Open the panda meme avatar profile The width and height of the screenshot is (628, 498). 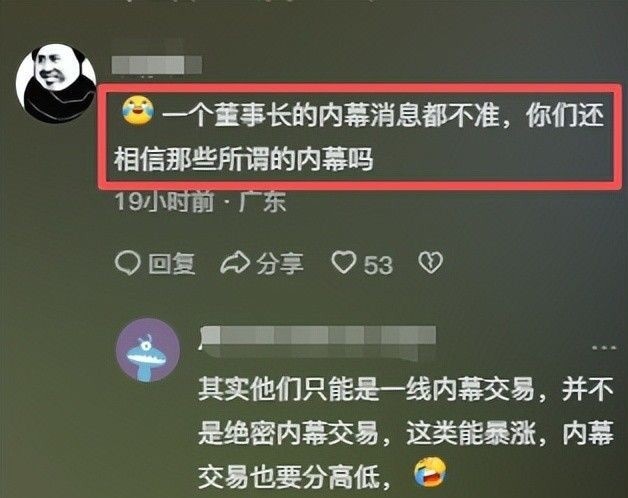tap(56, 83)
